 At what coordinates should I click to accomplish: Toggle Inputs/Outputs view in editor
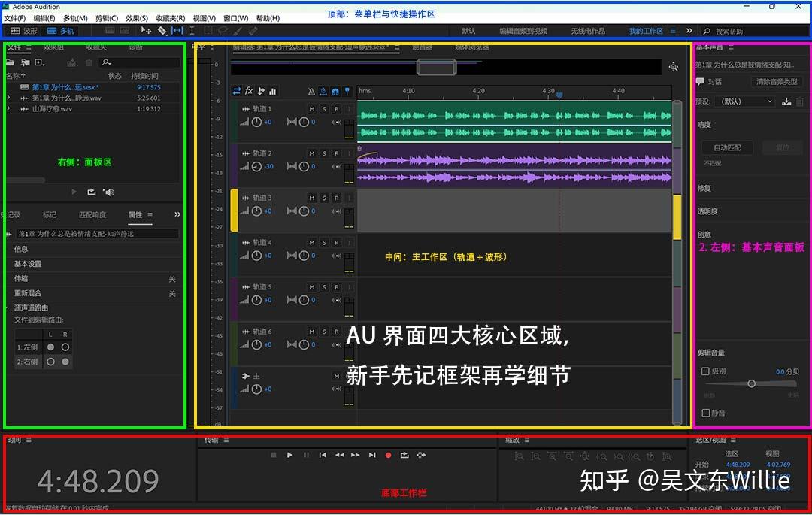click(237, 92)
